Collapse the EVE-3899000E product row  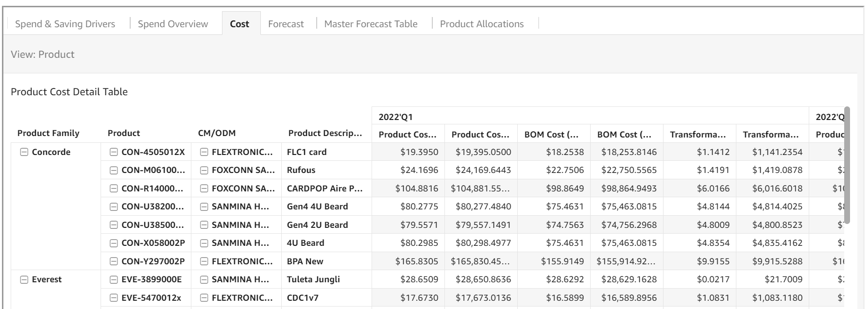point(114,280)
